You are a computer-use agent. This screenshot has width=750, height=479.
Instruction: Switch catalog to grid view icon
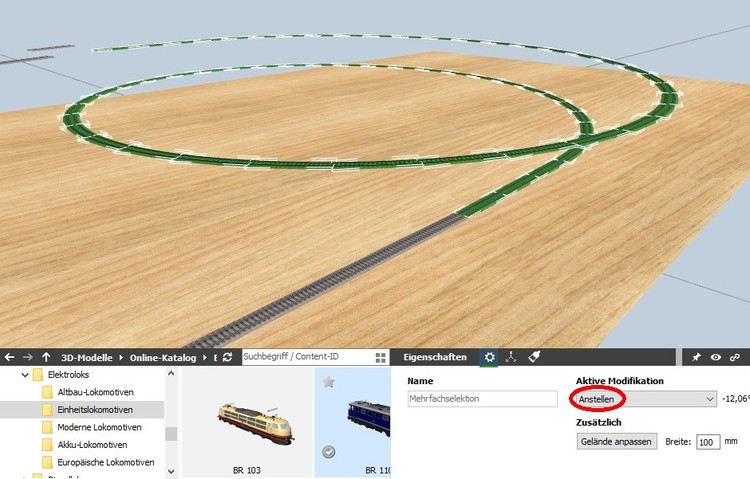tap(381, 358)
